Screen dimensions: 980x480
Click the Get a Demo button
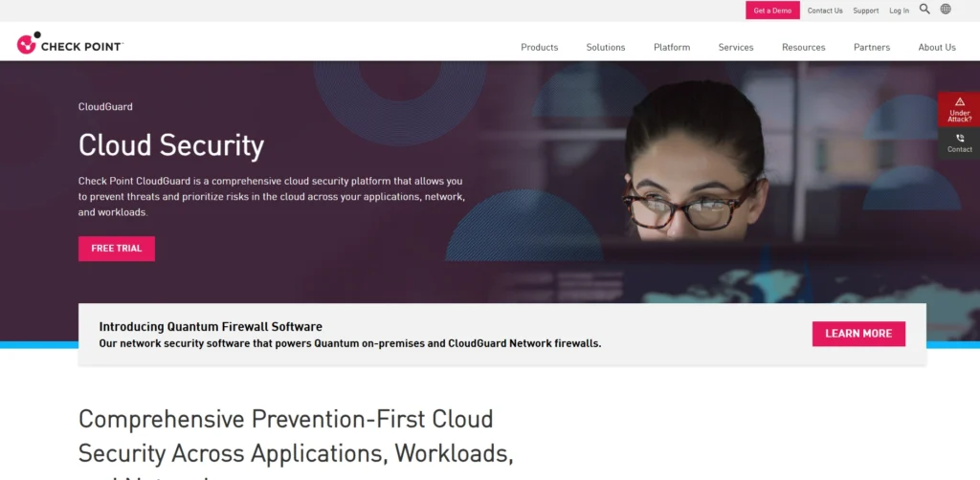click(772, 11)
